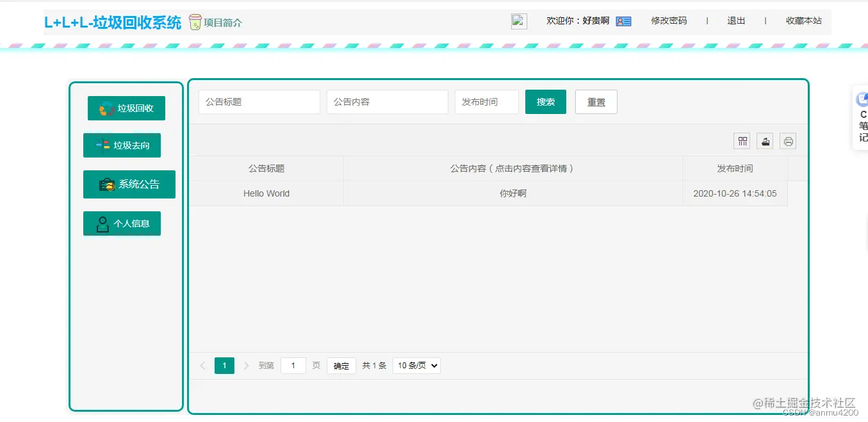Open the 系统公告 sidebar menu
This screenshot has width=868, height=422.
click(x=129, y=184)
